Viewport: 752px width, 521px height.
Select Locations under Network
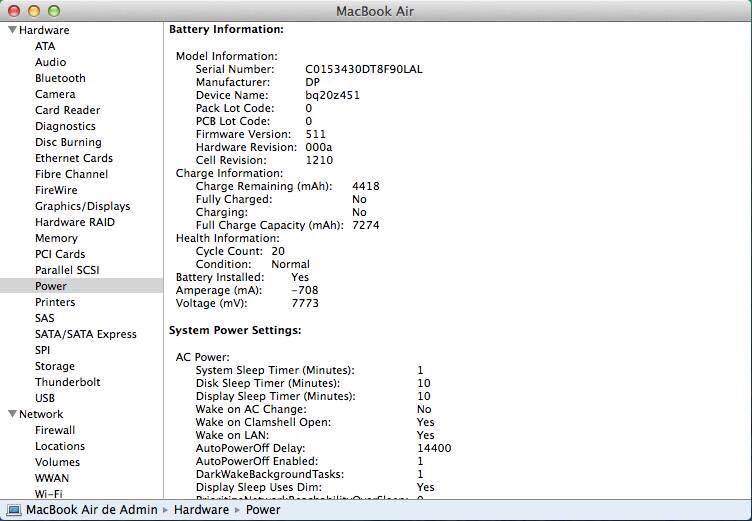point(60,446)
